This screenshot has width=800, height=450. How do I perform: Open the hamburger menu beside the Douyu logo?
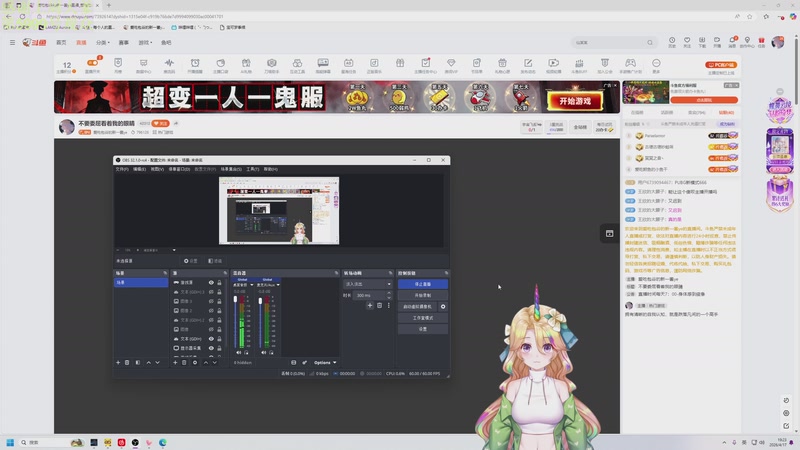12,43
